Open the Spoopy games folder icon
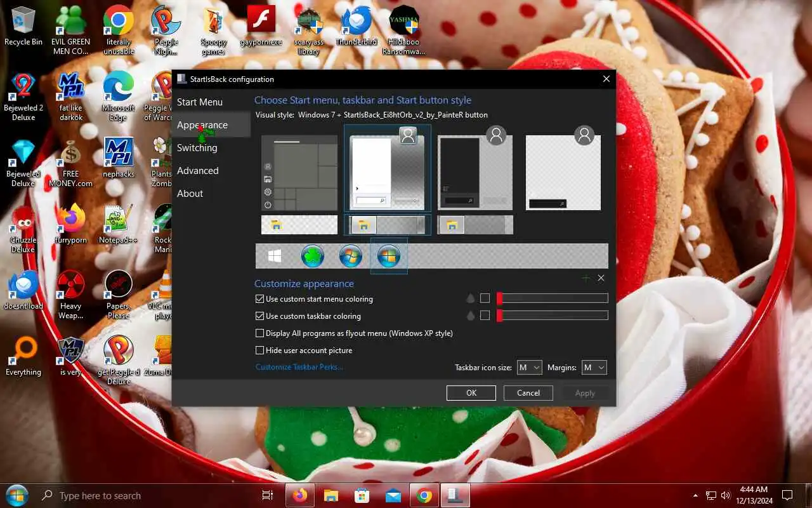The image size is (812, 508). point(214,30)
